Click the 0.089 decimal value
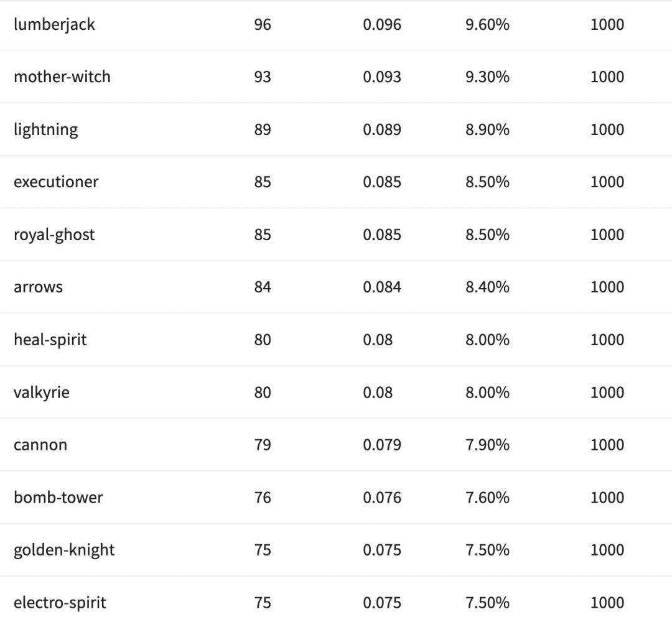 coord(382,130)
